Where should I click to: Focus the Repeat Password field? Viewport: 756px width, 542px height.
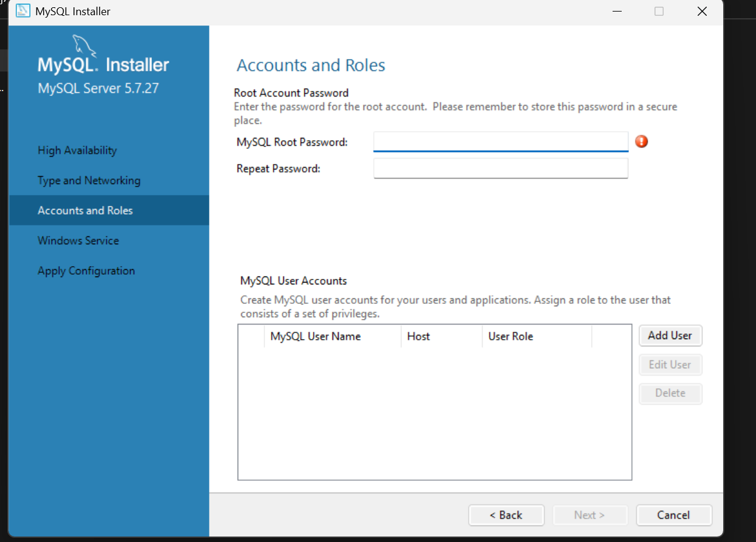point(501,168)
